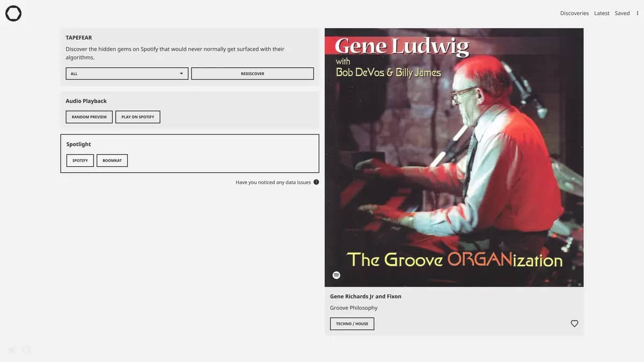Click the 'Spotlight' heading

coord(78,144)
